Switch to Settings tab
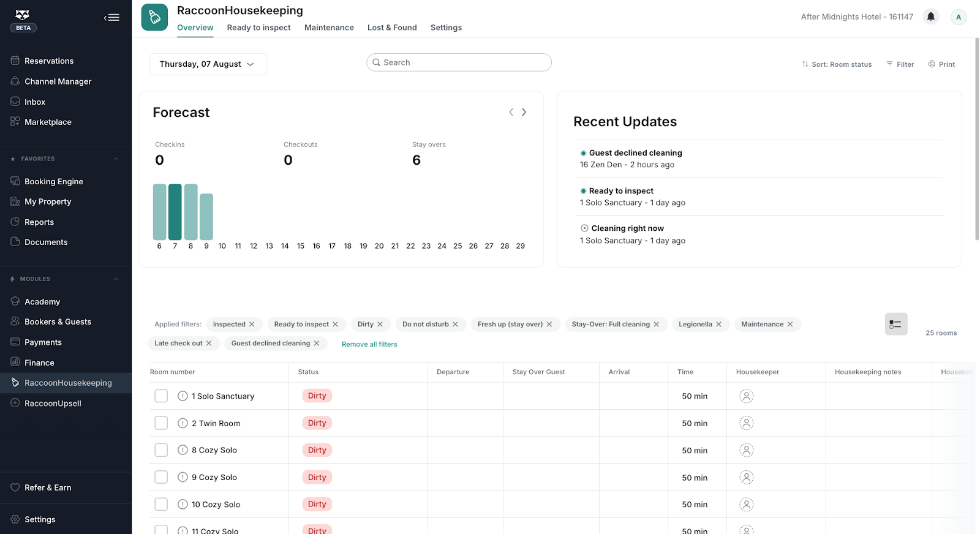Viewport: 980px width, 534px height. coord(446,28)
